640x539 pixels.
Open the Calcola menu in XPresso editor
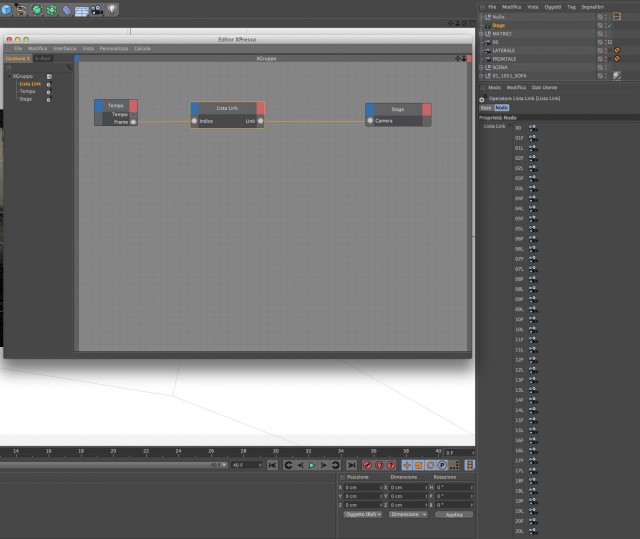pos(142,49)
